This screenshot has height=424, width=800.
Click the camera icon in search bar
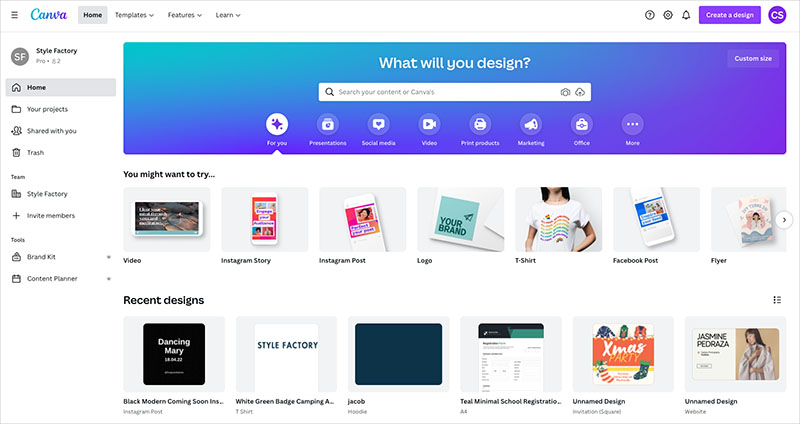(565, 92)
